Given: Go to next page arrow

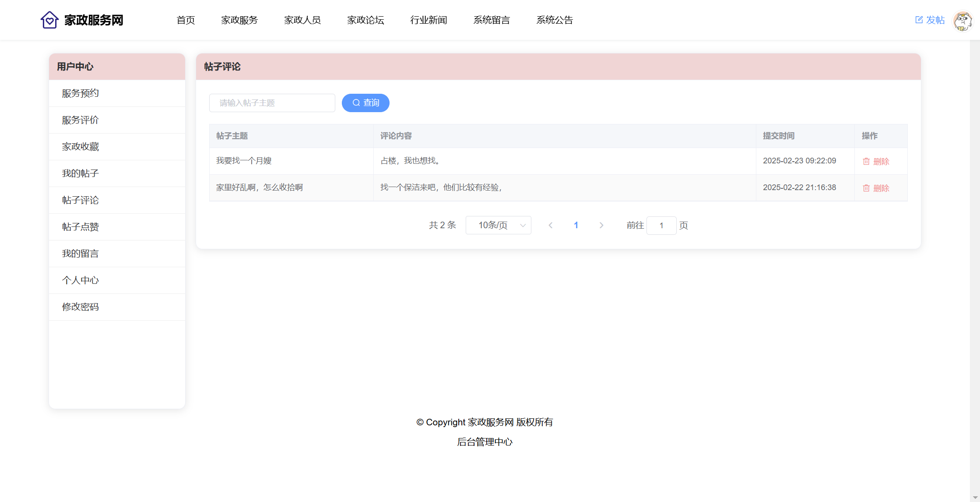Looking at the screenshot, I should (x=601, y=225).
